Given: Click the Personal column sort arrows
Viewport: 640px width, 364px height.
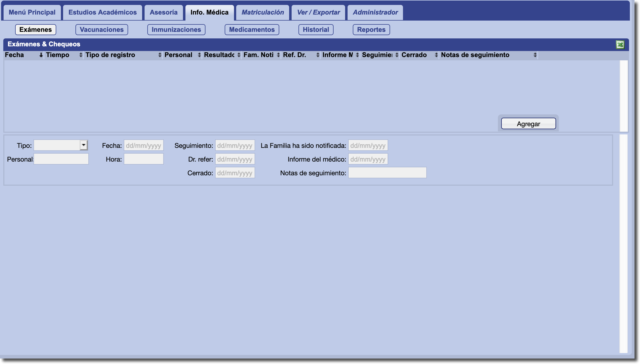Looking at the screenshot, I should [199, 55].
